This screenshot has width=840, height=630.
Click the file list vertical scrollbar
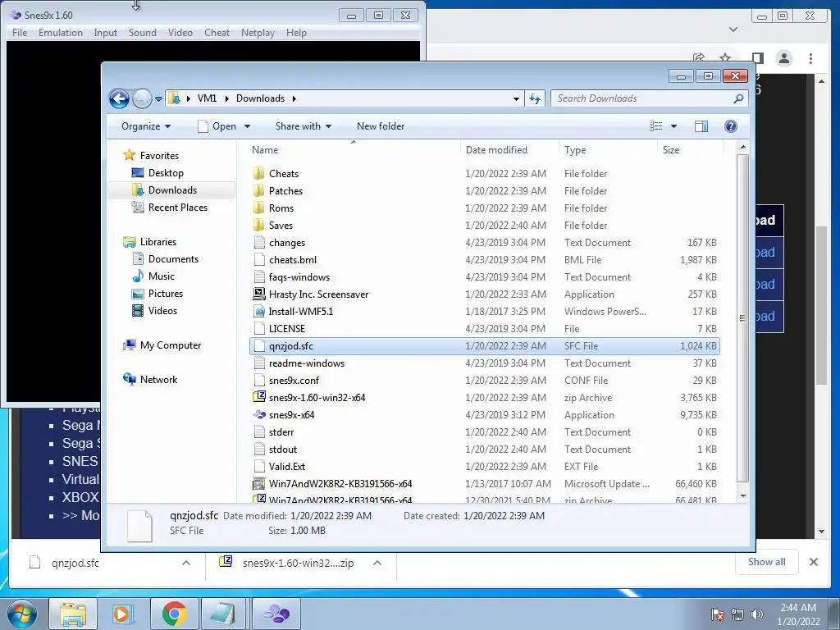[742, 318]
